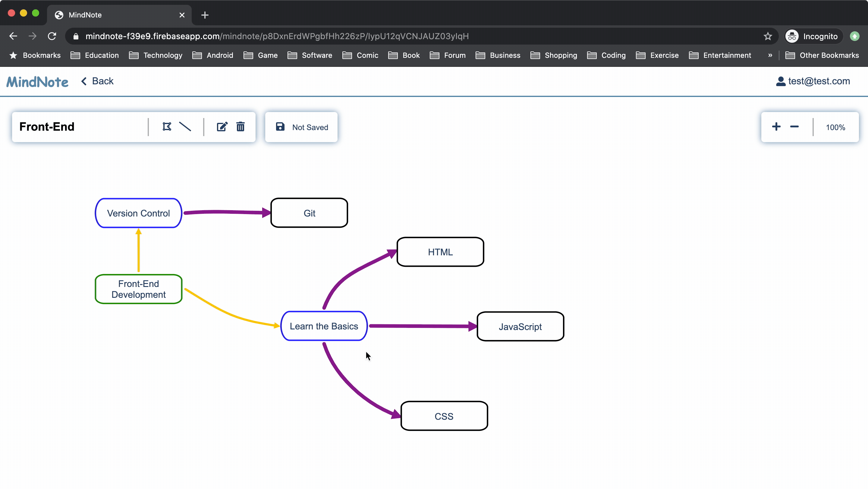Click the 100% zoom level

835,127
